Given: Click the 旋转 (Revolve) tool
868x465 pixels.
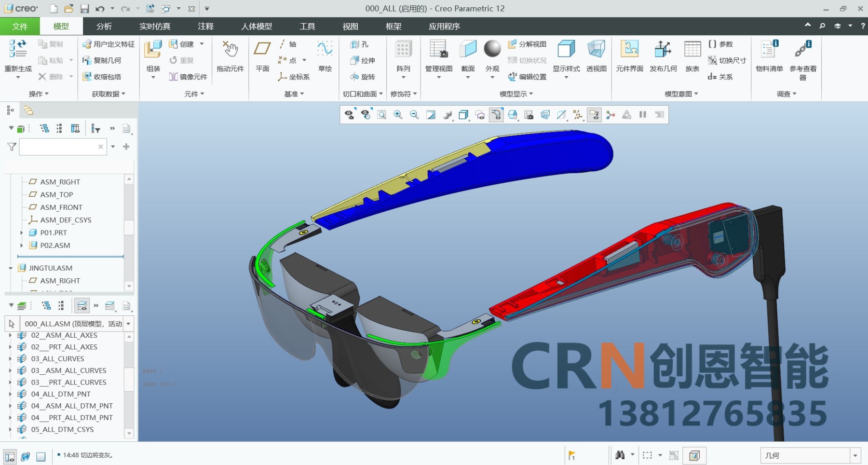Looking at the screenshot, I should (x=363, y=77).
